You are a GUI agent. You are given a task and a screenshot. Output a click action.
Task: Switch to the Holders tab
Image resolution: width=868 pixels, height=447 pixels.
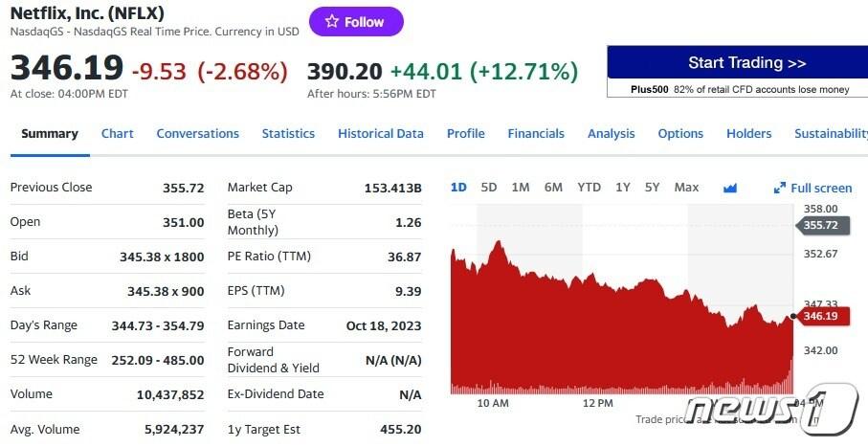[x=748, y=134]
